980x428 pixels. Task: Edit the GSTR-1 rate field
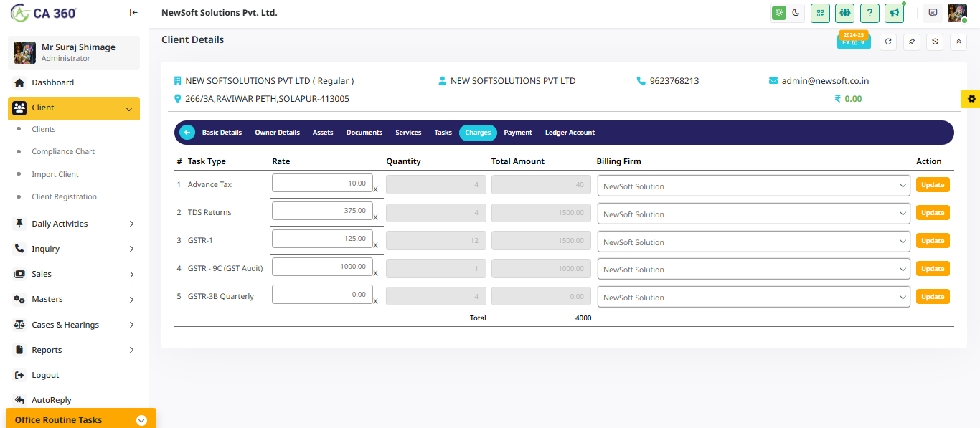(322, 239)
